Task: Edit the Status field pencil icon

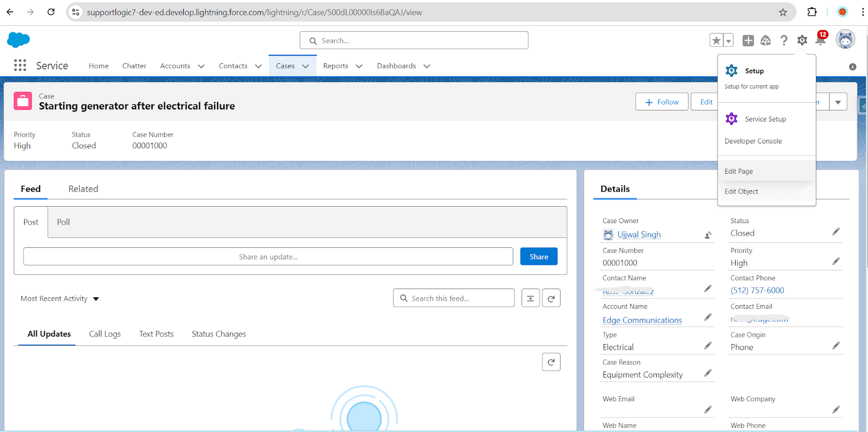Action: pyautogui.click(x=836, y=232)
